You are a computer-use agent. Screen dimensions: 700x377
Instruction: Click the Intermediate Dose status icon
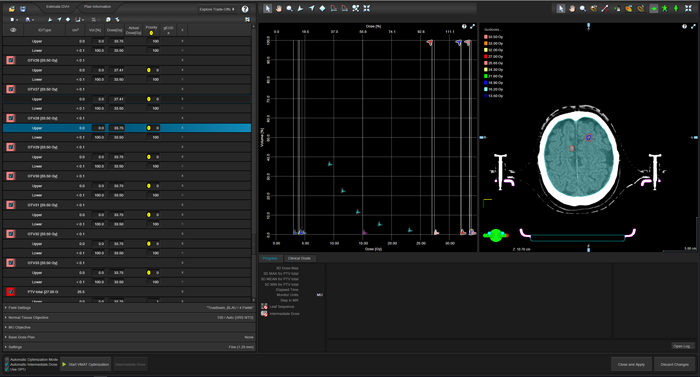(x=264, y=314)
